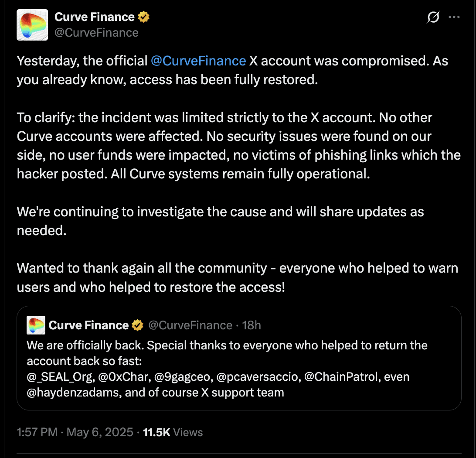Click the @9gagceo mention
The image size is (476, 458).
point(184,377)
